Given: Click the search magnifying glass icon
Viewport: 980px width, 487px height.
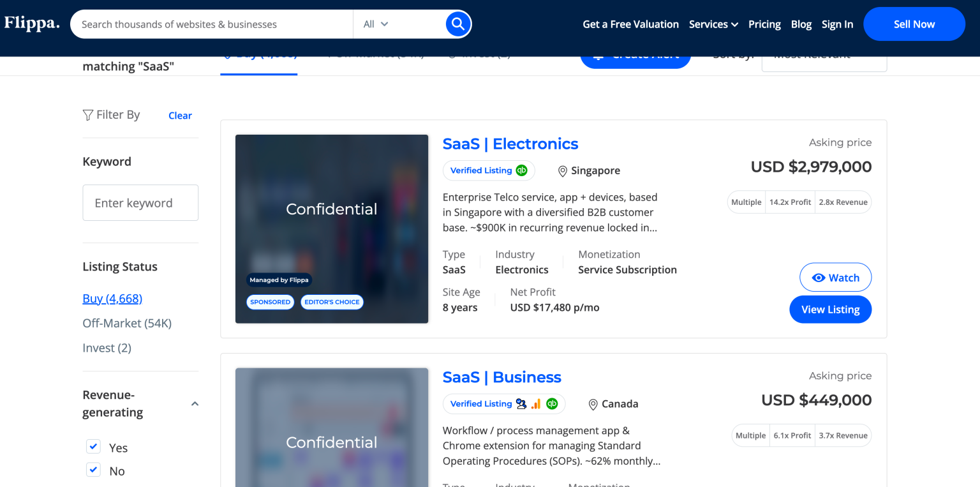Looking at the screenshot, I should [457, 24].
